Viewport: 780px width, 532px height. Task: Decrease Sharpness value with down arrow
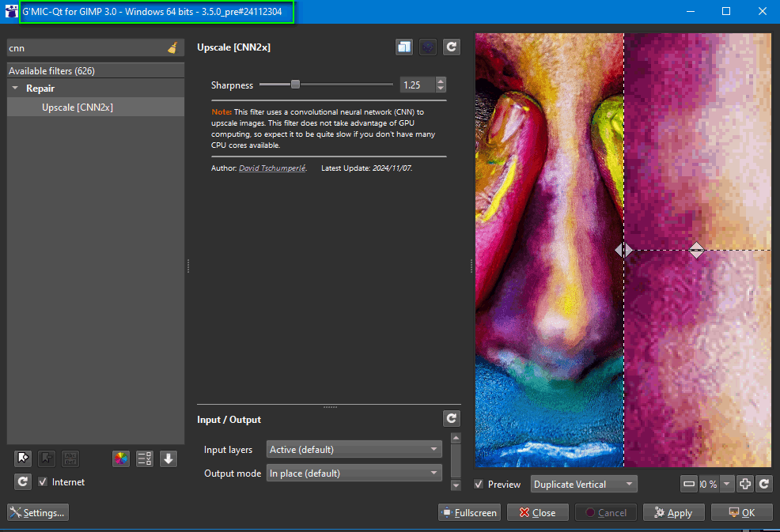[441, 89]
